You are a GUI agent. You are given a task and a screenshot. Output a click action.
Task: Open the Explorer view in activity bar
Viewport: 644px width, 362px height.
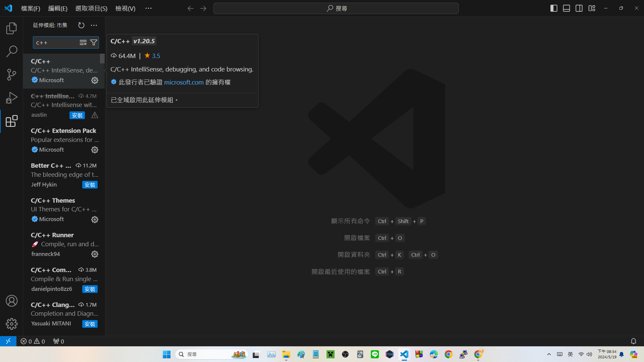pyautogui.click(x=11, y=29)
